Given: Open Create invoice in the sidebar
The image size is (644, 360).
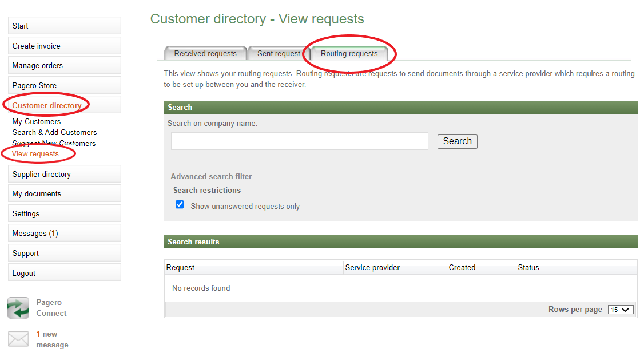Looking at the screenshot, I should tap(65, 46).
